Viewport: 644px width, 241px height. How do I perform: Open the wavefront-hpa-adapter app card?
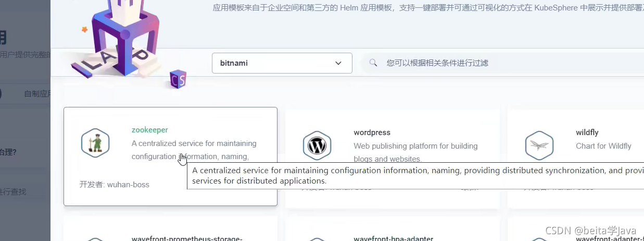pos(393,229)
